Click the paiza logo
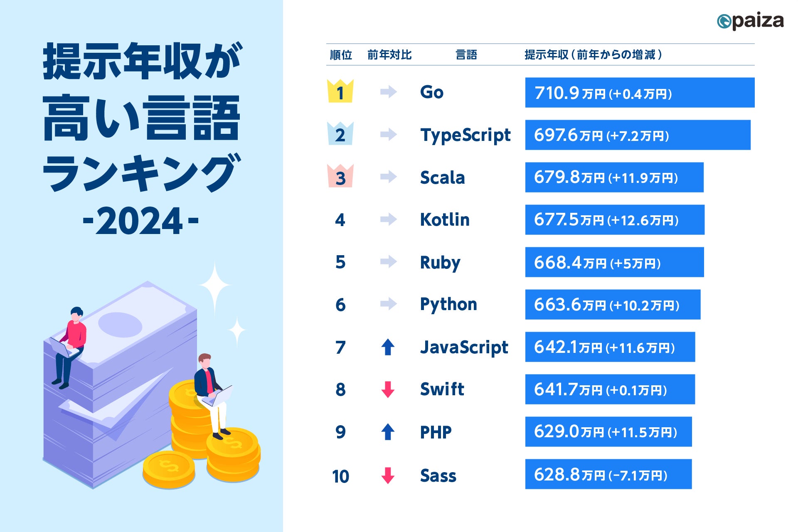 click(750, 21)
